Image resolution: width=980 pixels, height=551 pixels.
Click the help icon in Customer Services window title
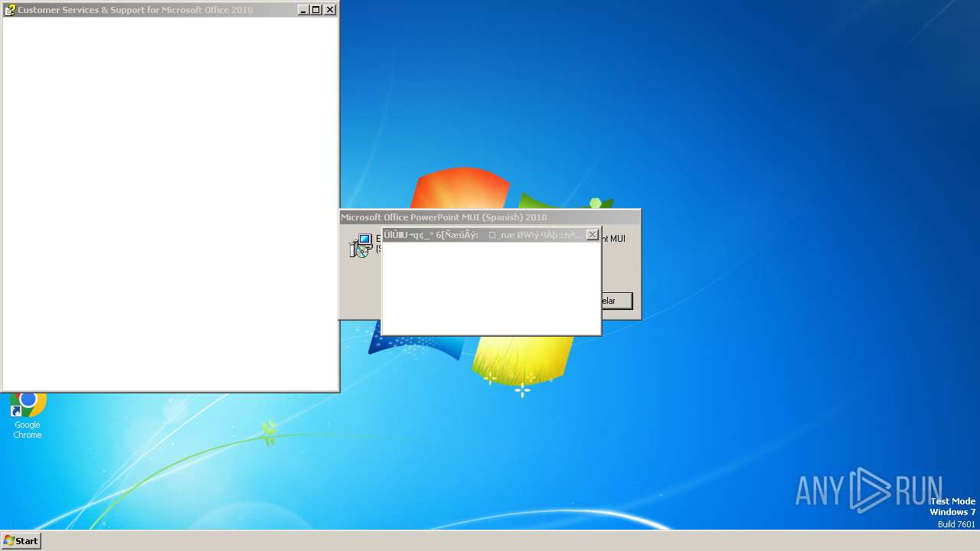point(10,10)
